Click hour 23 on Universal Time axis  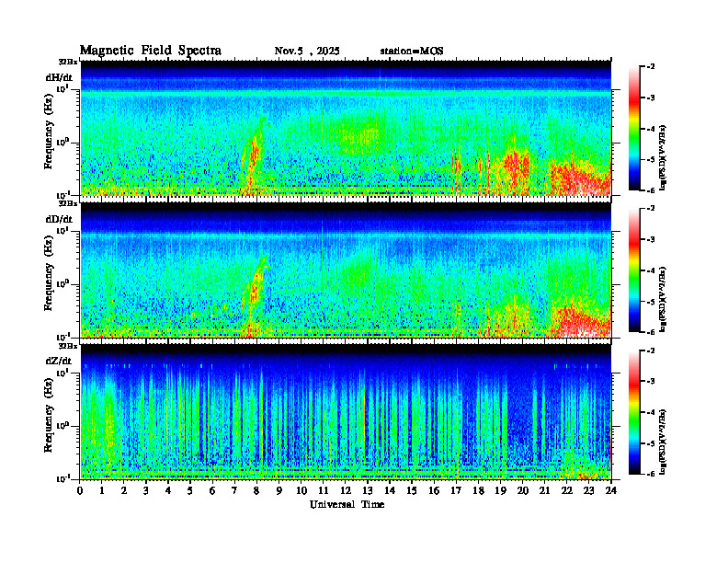point(588,490)
